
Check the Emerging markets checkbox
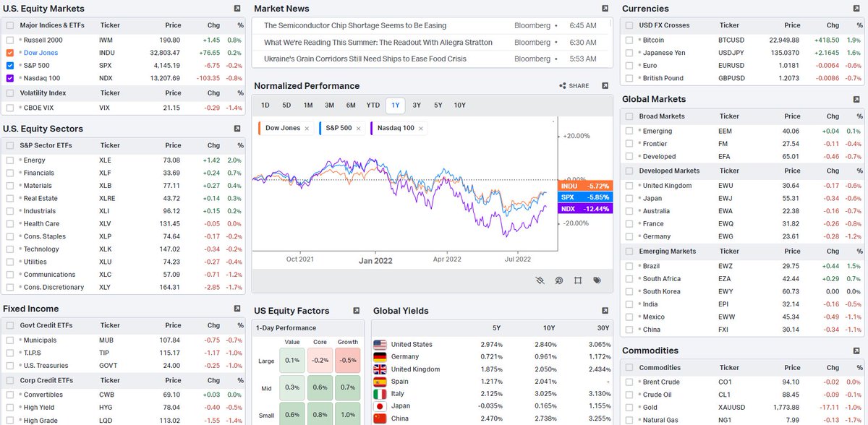point(629,131)
